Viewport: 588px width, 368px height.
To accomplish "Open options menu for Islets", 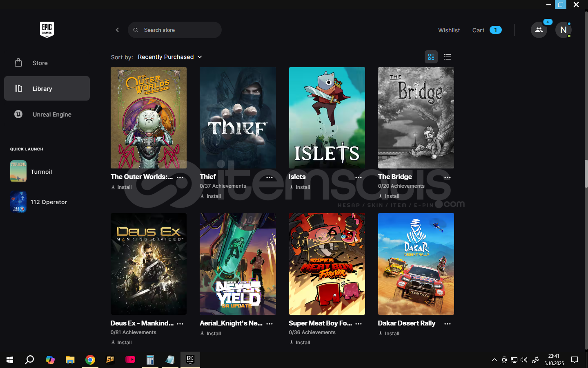I will click(x=359, y=177).
